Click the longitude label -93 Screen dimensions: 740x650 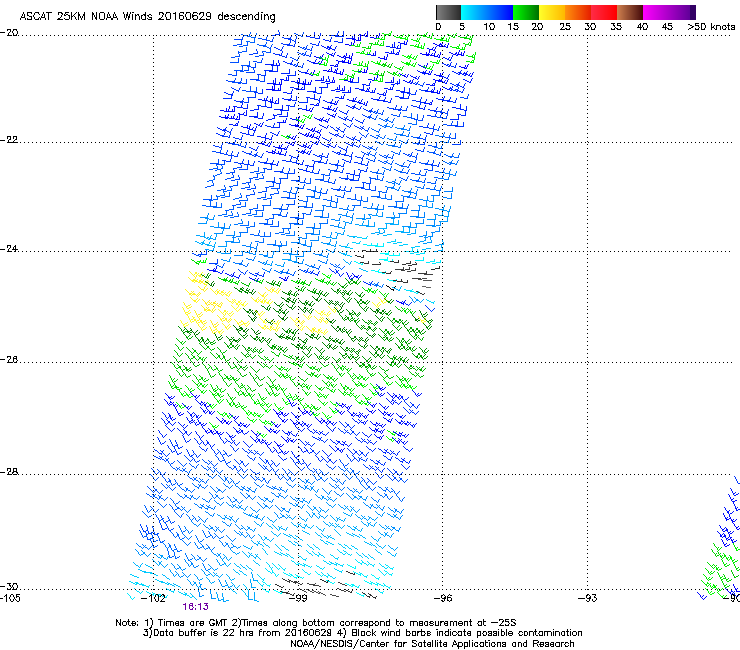588,598
